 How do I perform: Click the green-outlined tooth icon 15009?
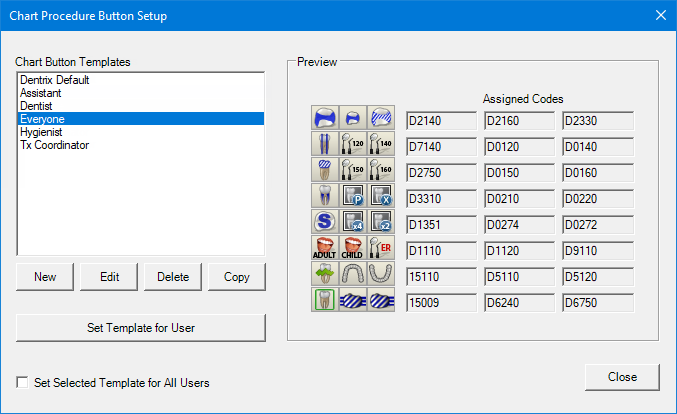coord(325,299)
